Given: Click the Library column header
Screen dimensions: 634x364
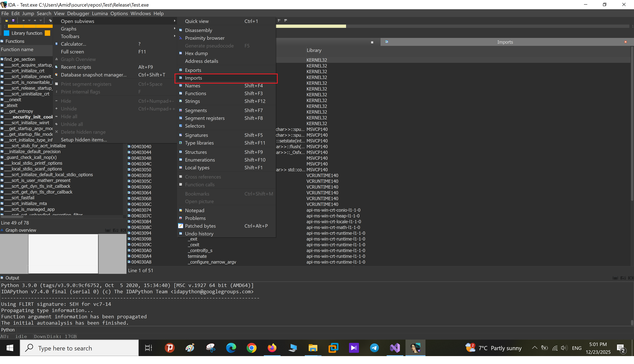Looking at the screenshot, I should [x=314, y=50].
